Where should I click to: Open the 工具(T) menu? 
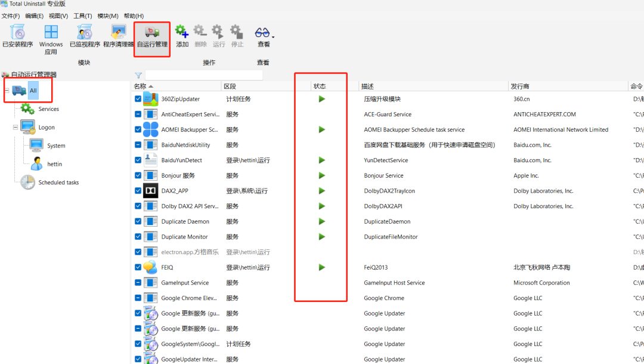pyautogui.click(x=82, y=16)
